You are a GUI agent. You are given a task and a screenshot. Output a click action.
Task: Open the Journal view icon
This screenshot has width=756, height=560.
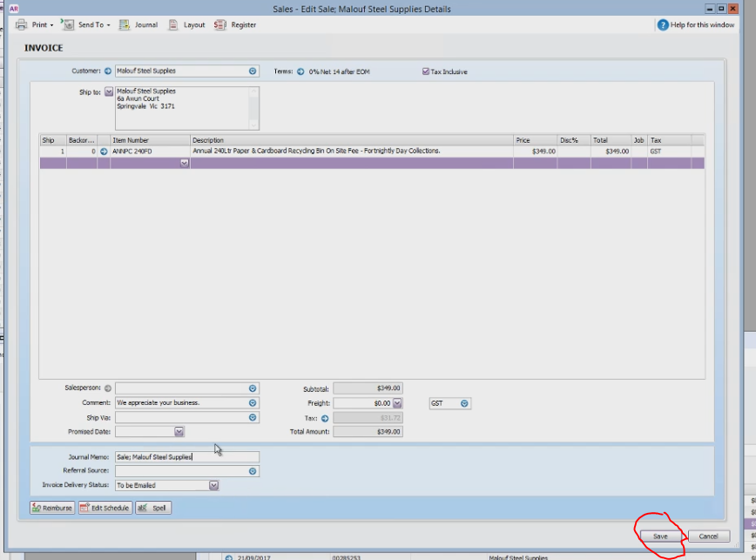point(125,24)
